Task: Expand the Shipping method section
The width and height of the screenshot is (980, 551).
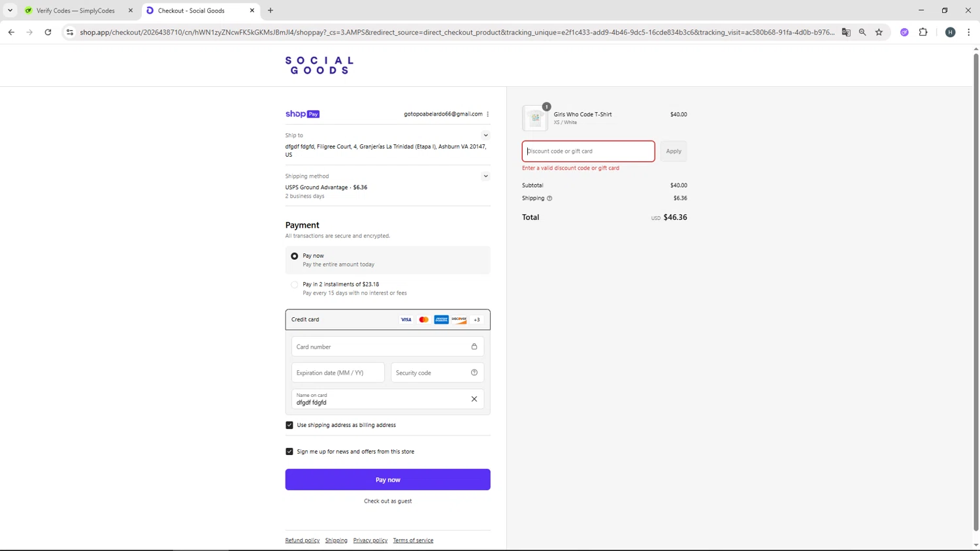Action: 485,176
